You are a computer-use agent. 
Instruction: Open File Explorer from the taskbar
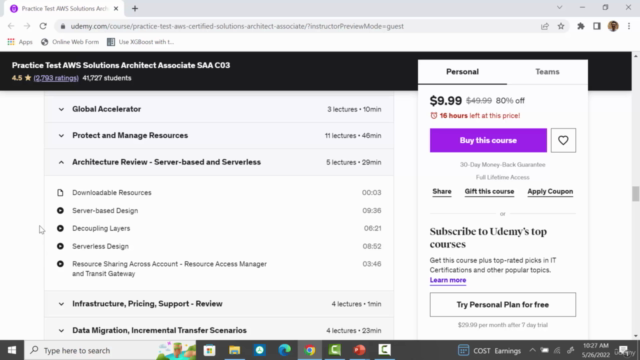[x=234, y=350]
